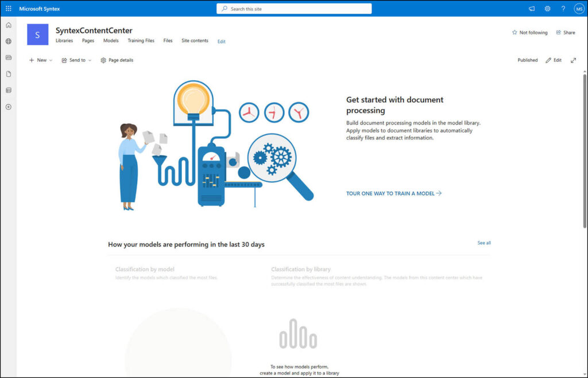
Task: Open the document page icon in the sidebar
Action: click(8, 73)
